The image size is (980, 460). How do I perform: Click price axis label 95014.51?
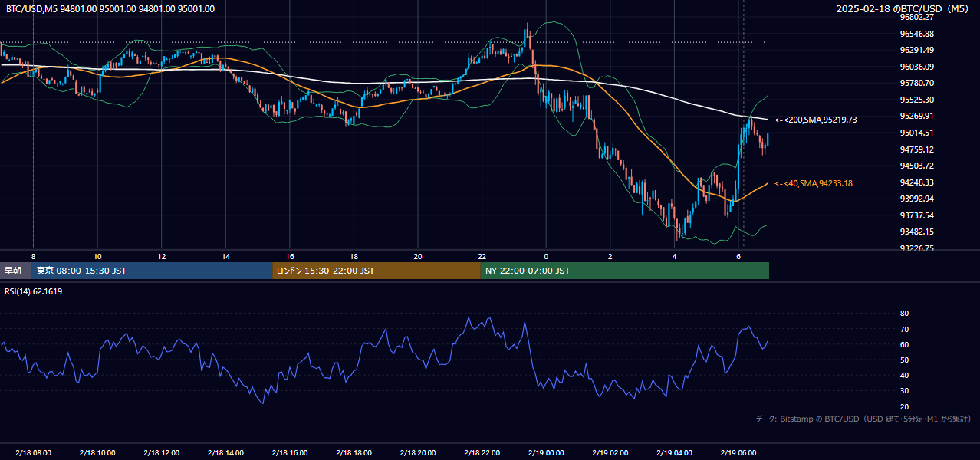(917, 133)
